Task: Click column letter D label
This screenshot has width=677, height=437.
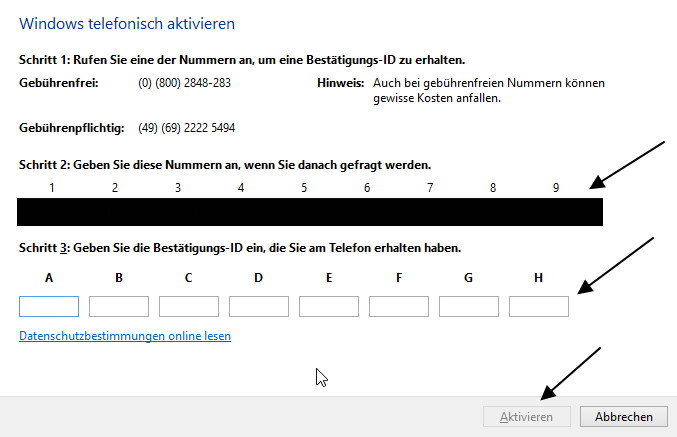Action: click(x=259, y=278)
